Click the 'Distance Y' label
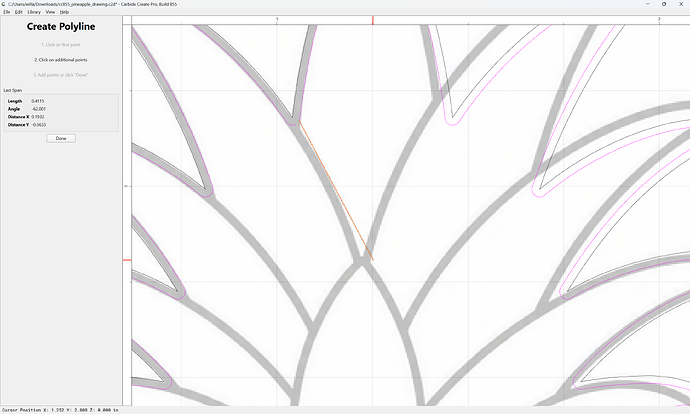This screenshot has height=414, width=690. pos(18,125)
